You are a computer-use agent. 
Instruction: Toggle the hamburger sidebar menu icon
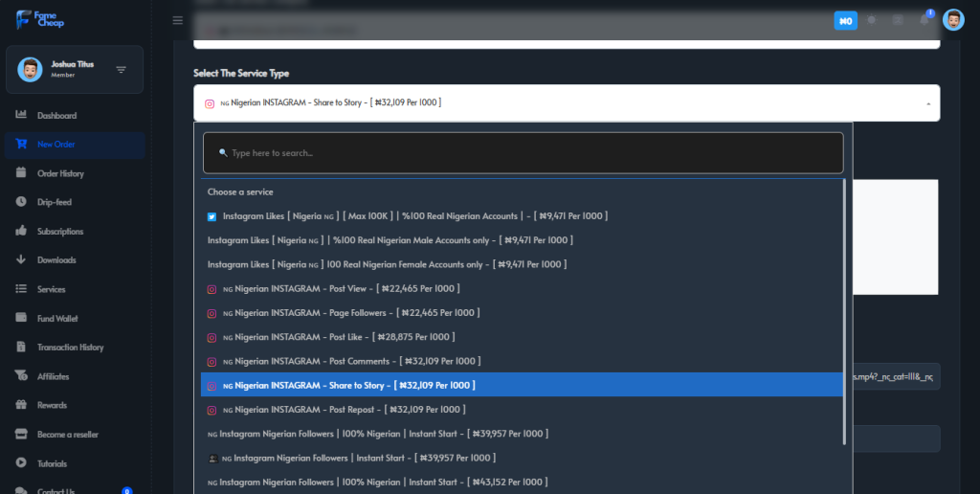click(x=177, y=21)
